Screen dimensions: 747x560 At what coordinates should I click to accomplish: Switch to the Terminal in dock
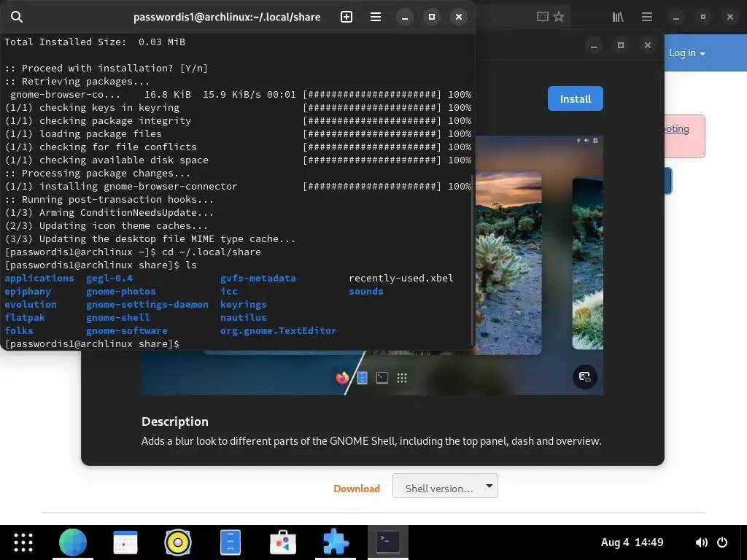pyautogui.click(x=388, y=542)
